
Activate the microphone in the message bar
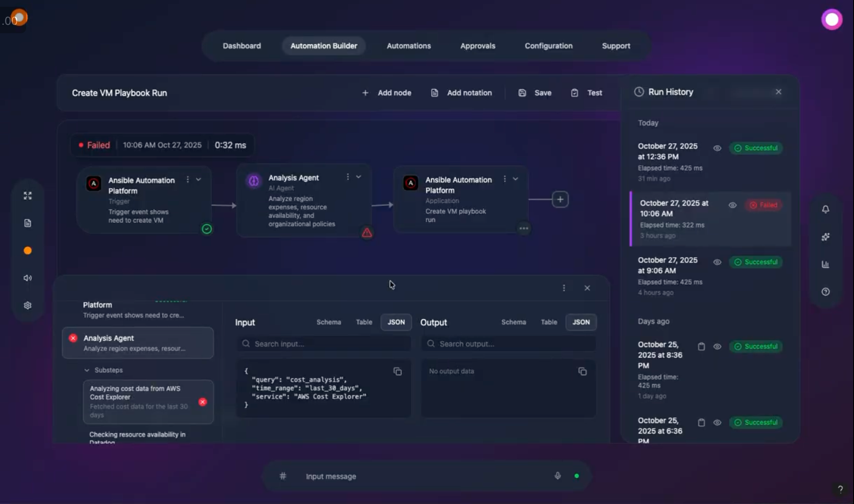click(x=557, y=476)
